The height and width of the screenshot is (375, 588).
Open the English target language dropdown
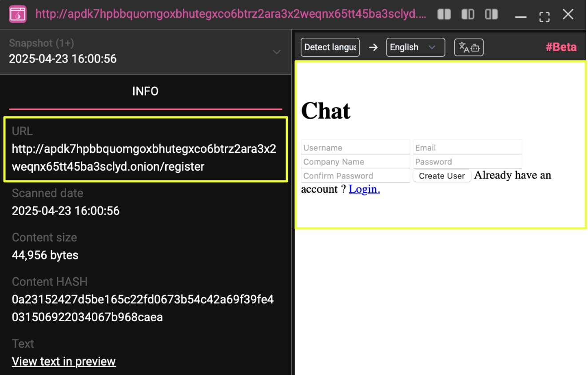[415, 48]
